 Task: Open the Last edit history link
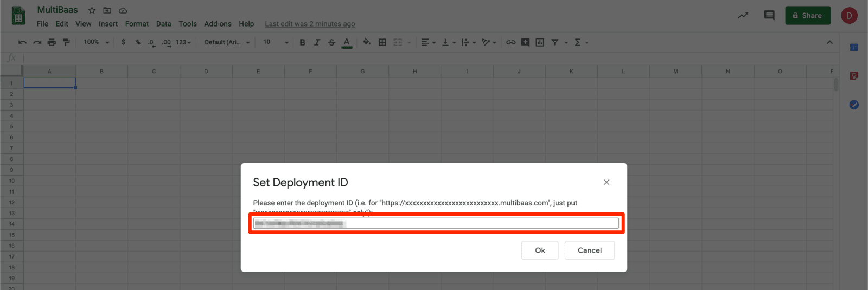[310, 24]
